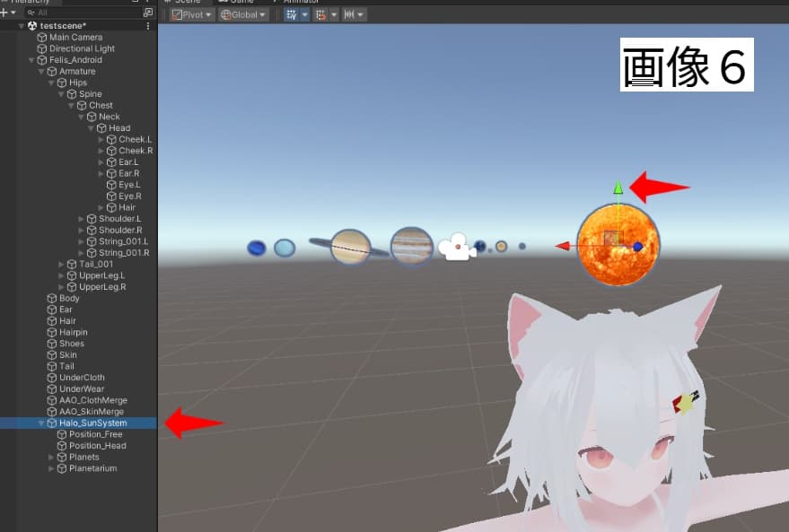Click the Position_Head cube icon
789x532 pixels.
pyautogui.click(x=62, y=446)
